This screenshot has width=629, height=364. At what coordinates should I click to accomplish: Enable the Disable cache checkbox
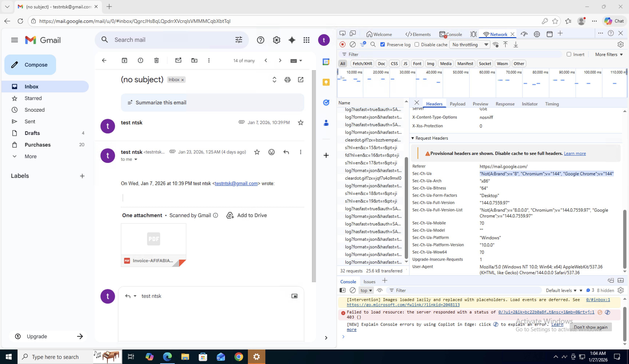point(417,44)
